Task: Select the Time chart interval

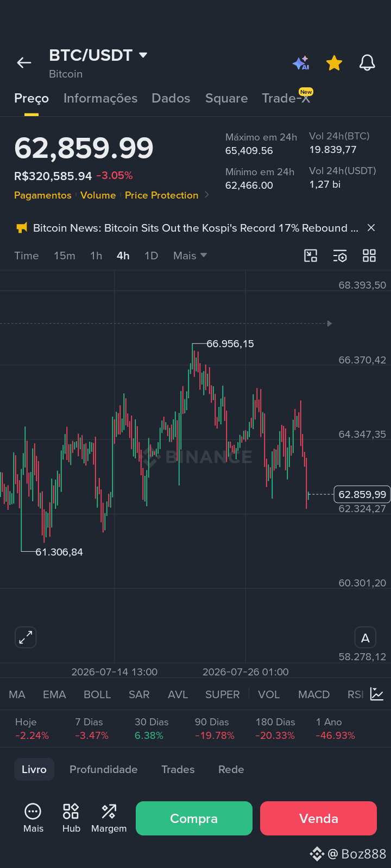Action: click(x=27, y=256)
